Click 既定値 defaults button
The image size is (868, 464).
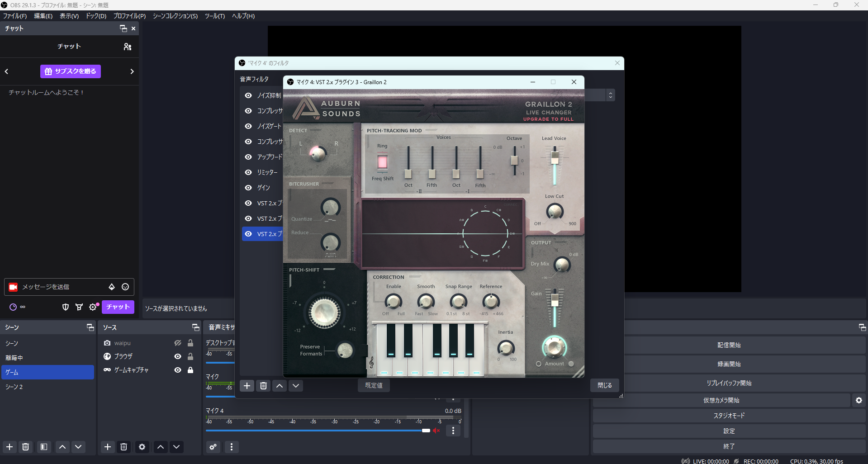click(374, 385)
